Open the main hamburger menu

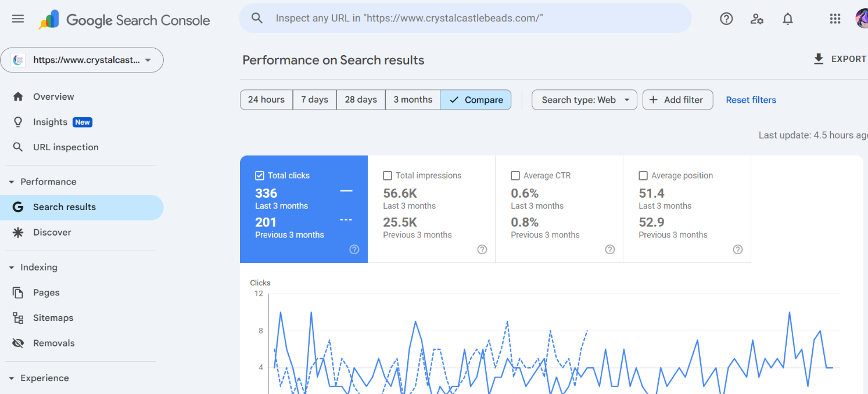[18, 19]
